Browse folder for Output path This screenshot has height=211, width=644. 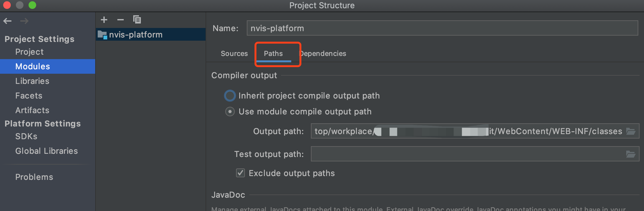pos(631,131)
